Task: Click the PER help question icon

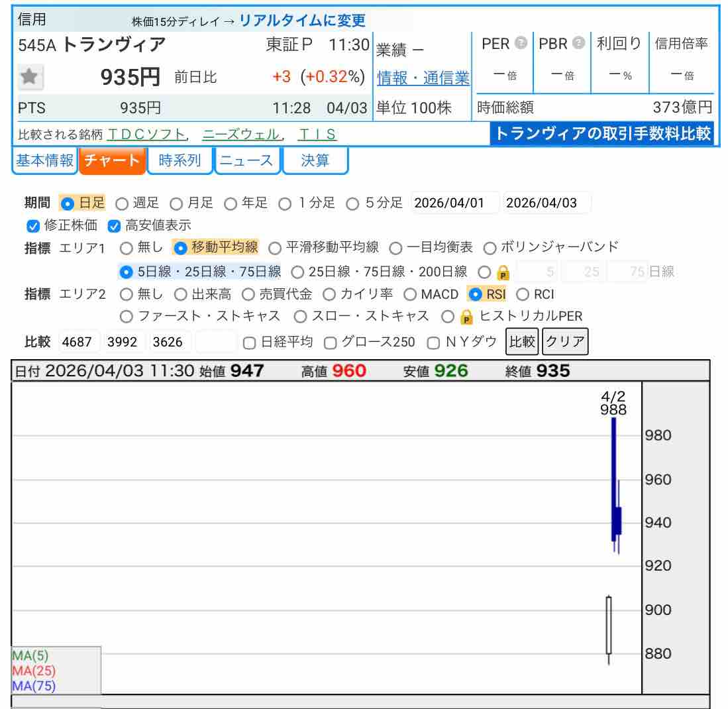Action: pos(521,44)
